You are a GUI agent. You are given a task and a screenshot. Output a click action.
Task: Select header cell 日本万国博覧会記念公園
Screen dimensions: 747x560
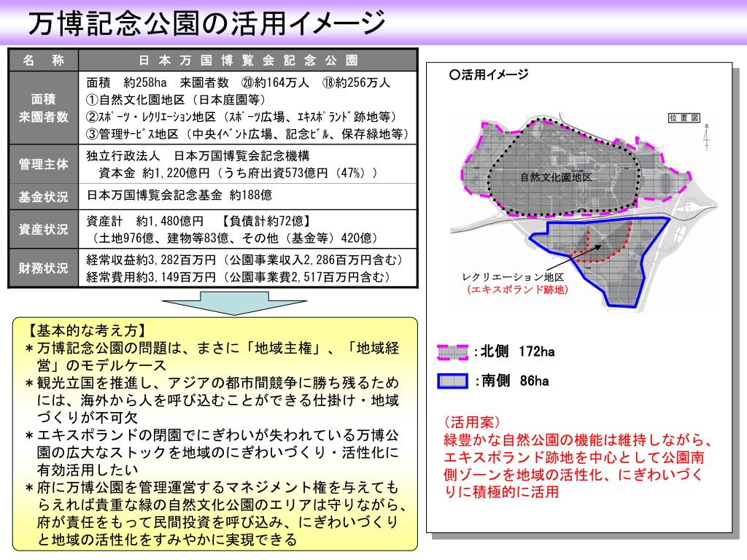coord(248,61)
